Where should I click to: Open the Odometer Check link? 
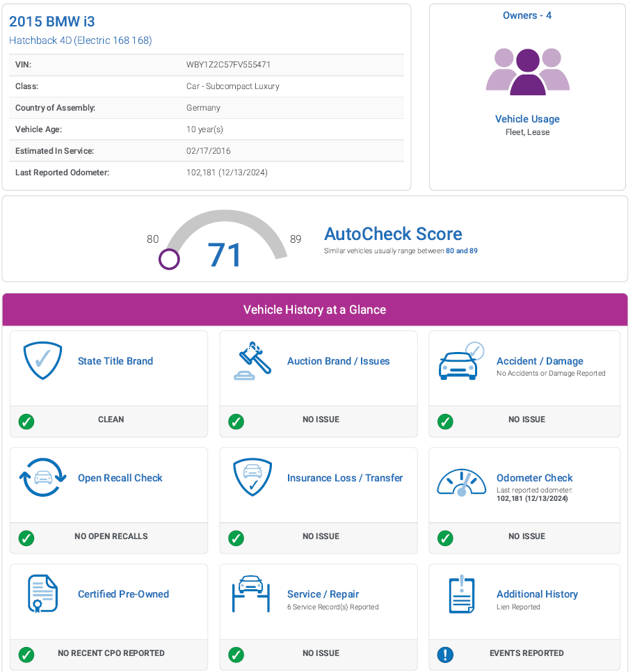pos(534,478)
